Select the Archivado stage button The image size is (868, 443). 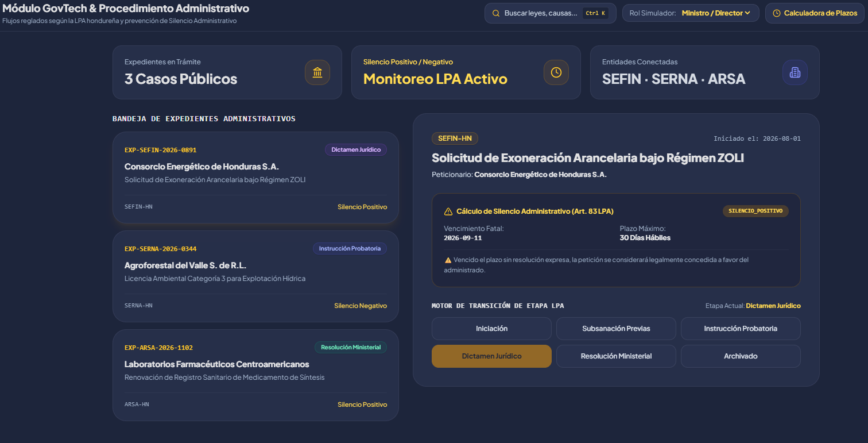tap(741, 356)
